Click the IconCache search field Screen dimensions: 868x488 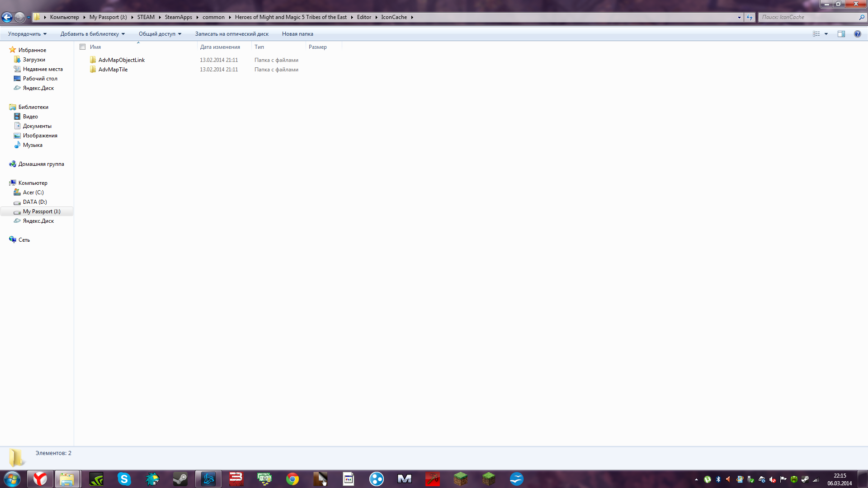[x=809, y=17]
